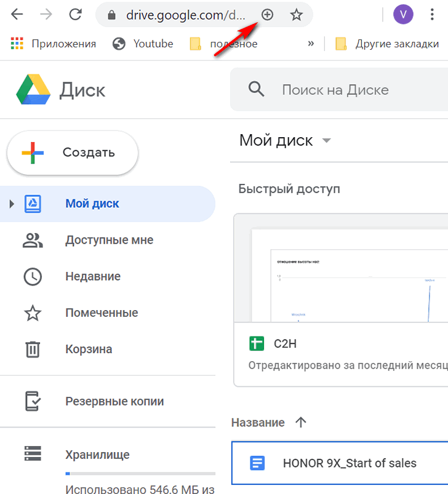Select Мой диск in the sidebar
The image size is (448, 494).
point(107,204)
